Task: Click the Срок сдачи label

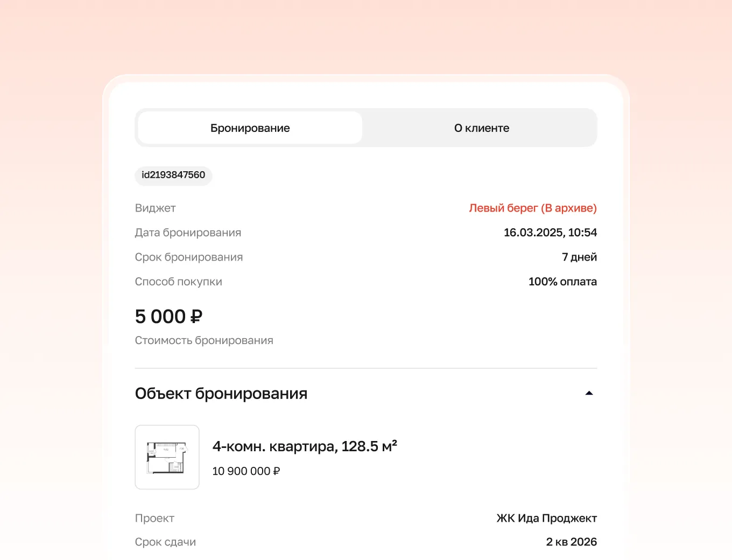Action: pos(165,542)
